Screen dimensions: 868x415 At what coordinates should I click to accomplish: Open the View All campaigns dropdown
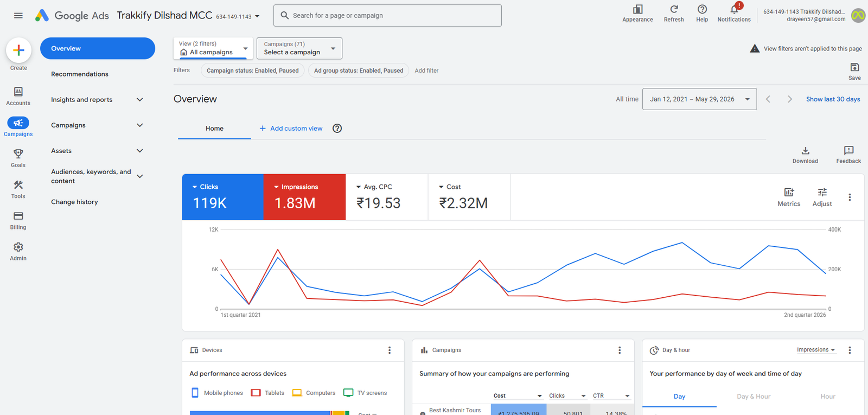213,48
